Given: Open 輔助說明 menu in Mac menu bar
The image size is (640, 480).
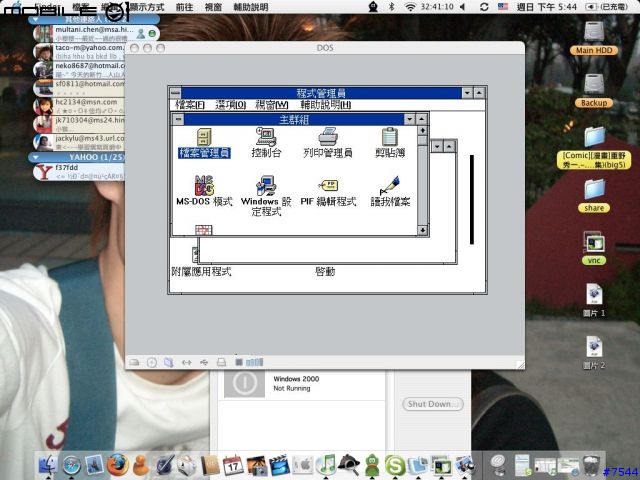Looking at the screenshot, I should coord(251,7).
